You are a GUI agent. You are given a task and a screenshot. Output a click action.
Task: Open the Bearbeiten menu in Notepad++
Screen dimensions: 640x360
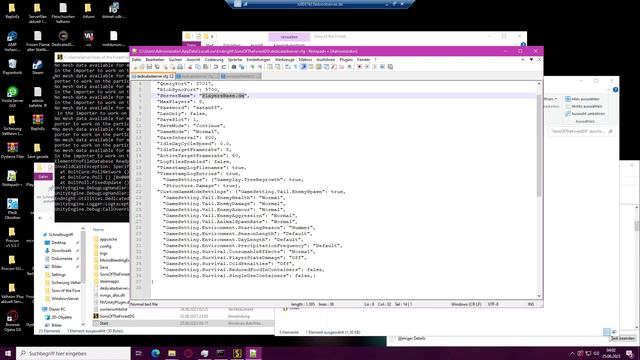(x=155, y=60)
